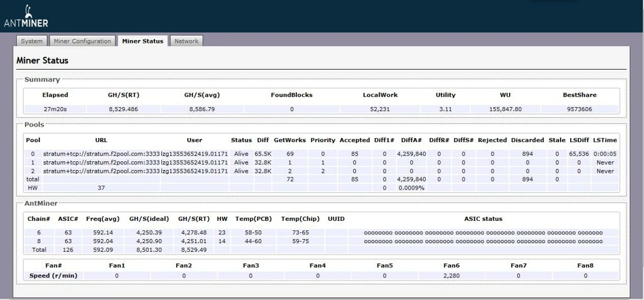
Task: Click chain 8 Freq value 592.04
Action: click(x=103, y=241)
